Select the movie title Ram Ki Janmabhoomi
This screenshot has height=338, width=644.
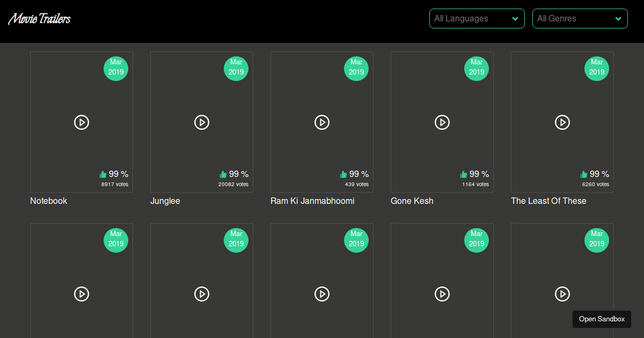(312, 201)
